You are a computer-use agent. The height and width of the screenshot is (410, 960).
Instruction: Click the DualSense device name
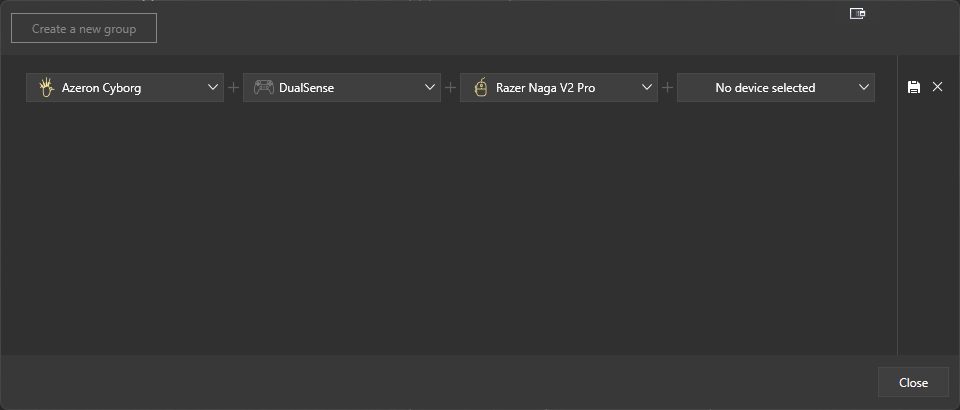(x=306, y=88)
